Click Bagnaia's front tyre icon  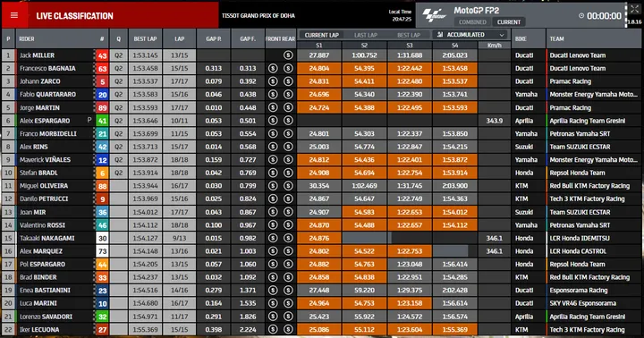[273, 68]
